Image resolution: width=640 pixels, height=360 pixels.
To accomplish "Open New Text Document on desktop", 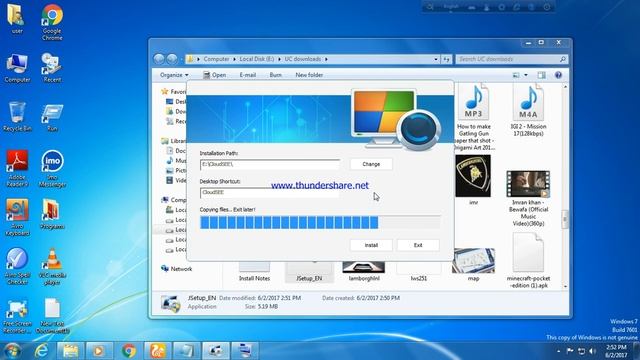I will pos(52,316).
